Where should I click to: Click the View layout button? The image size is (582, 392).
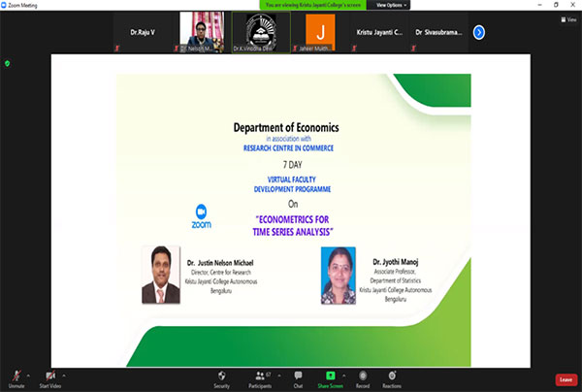tap(568, 19)
